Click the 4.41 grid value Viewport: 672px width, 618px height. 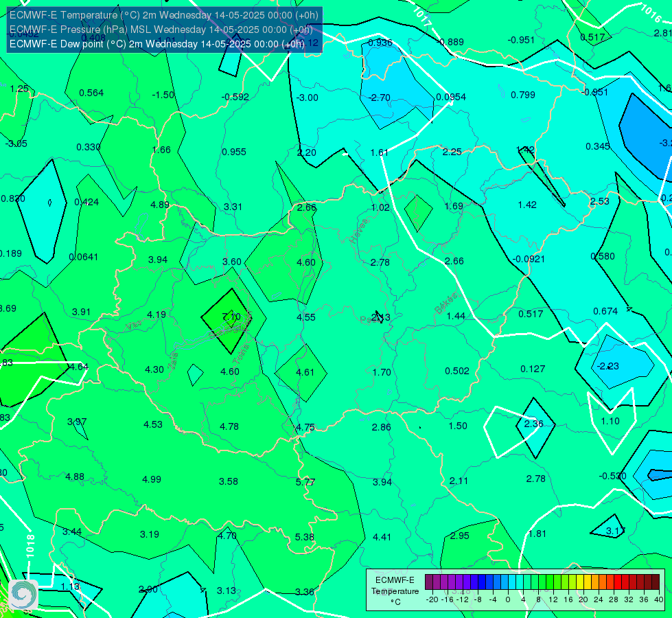coord(382,537)
